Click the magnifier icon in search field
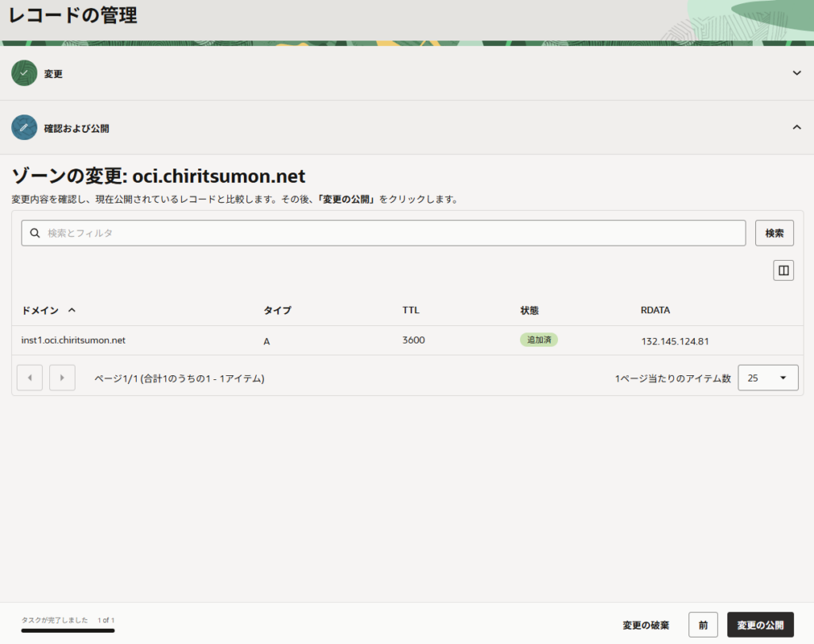 coord(34,233)
